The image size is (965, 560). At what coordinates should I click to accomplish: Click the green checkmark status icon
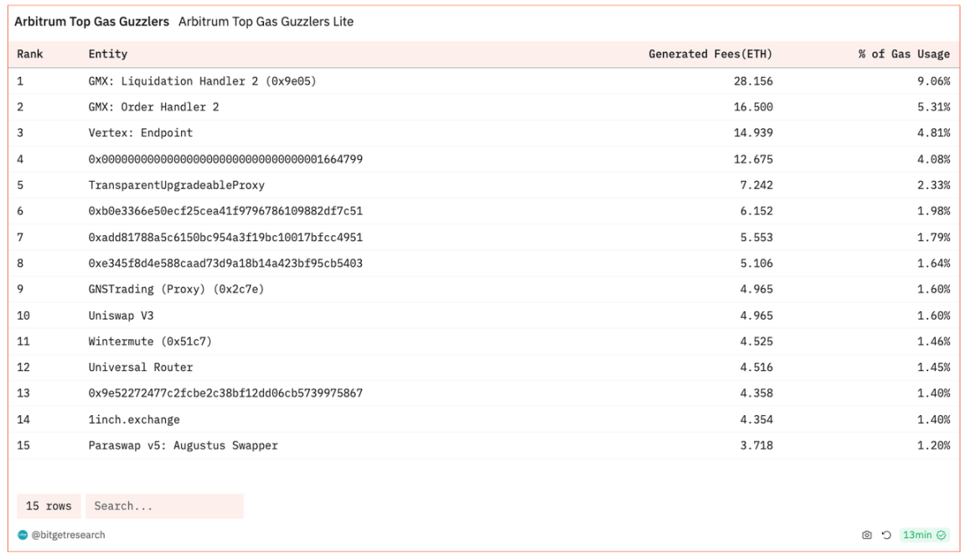942,535
